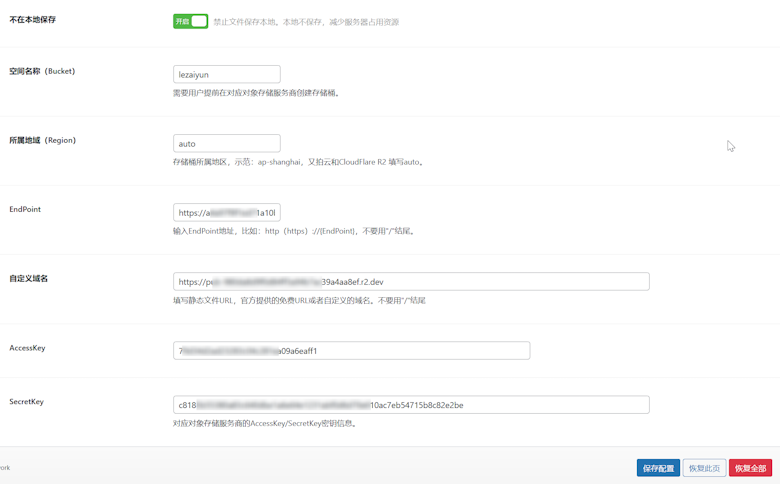This screenshot has width=780, height=484.
Task: Click the Bucket name field containing lezaiyun
Action: coord(226,74)
